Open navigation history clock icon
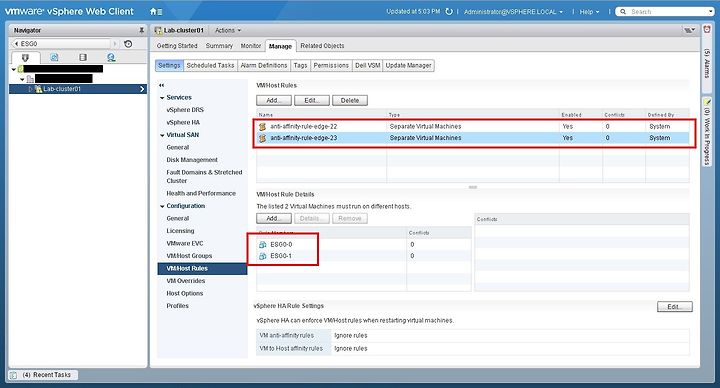The height and width of the screenshot is (388, 720). pyautogui.click(x=128, y=44)
